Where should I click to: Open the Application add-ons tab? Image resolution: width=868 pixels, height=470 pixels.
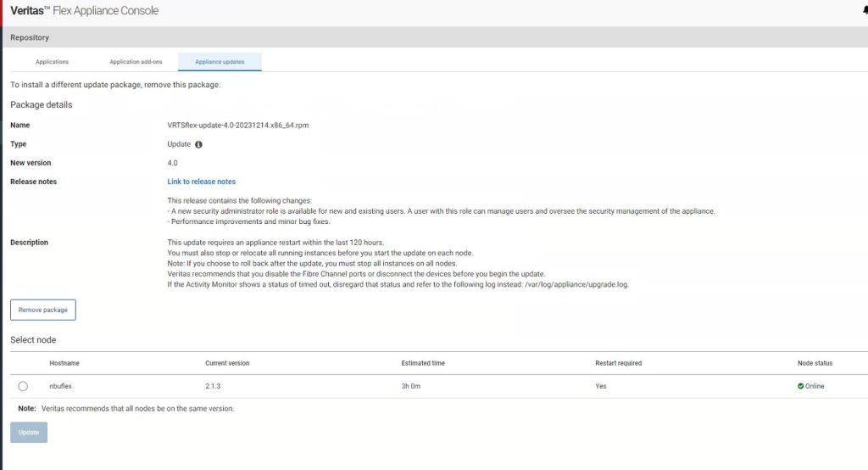click(136, 62)
